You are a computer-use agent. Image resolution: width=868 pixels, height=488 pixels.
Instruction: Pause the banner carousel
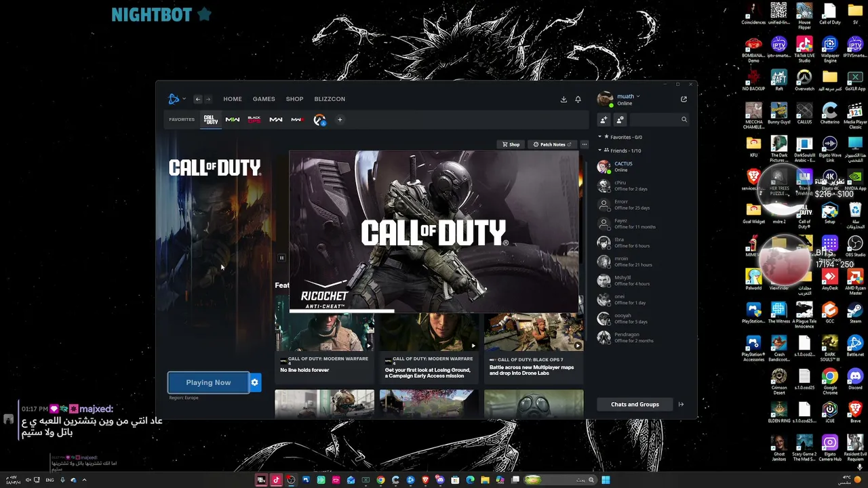[x=281, y=258]
